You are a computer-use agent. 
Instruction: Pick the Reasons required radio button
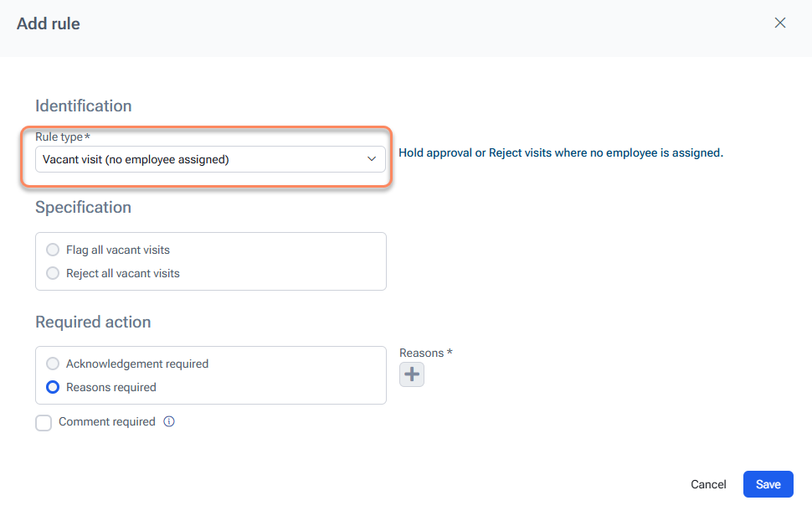[x=54, y=387]
